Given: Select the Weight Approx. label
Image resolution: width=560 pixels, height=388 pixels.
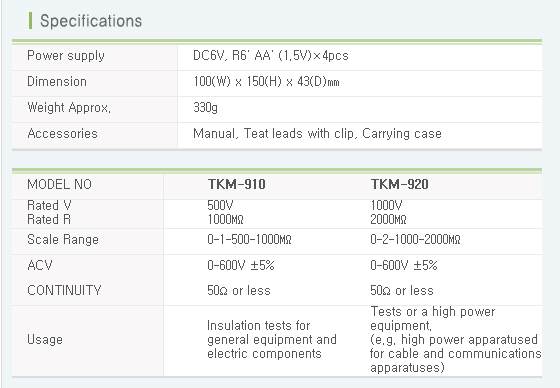Looking at the screenshot, I should [69, 108].
